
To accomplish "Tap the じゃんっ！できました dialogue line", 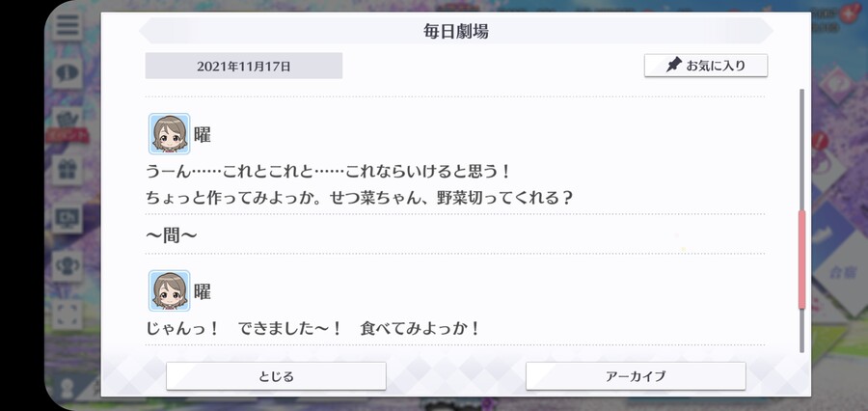I will pyautogui.click(x=312, y=328).
